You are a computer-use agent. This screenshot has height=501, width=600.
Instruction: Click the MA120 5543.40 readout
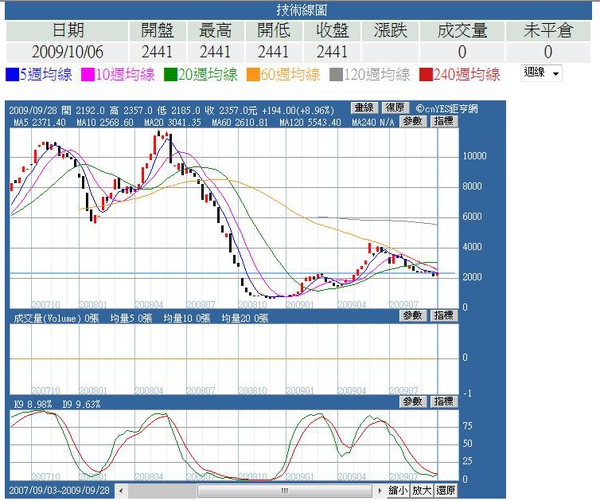(x=310, y=122)
